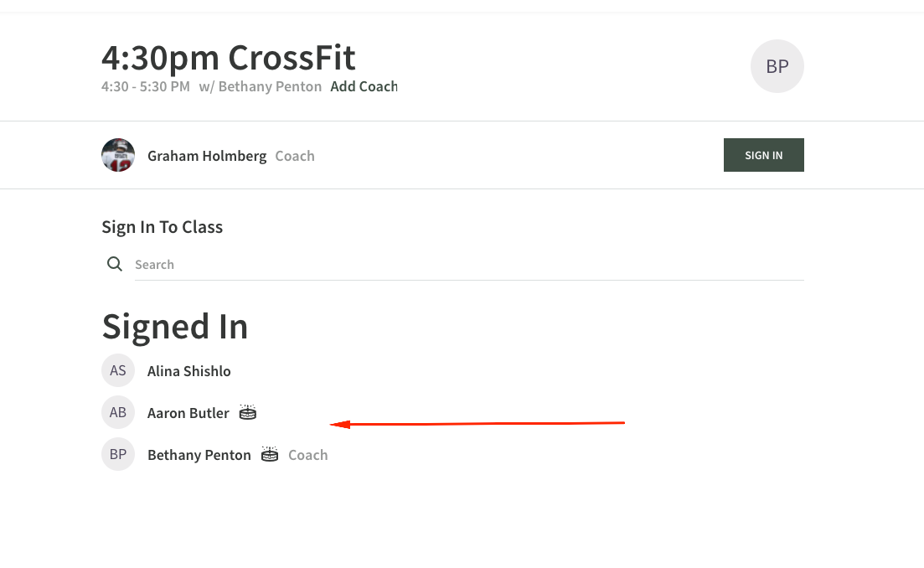Image resolution: width=924 pixels, height=568 pixels.
Task: Click birthday cake icon beside Bethany Penton
Action: [x=269, y=454]
